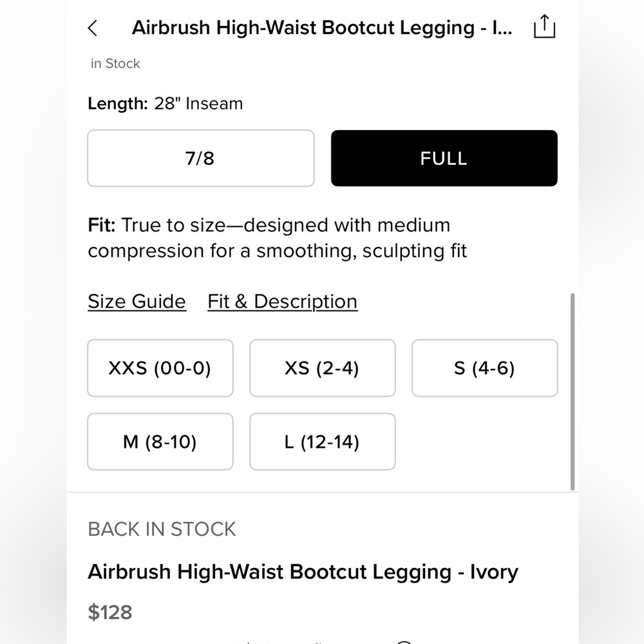Pick size L (12-14)

coord(322,442)
